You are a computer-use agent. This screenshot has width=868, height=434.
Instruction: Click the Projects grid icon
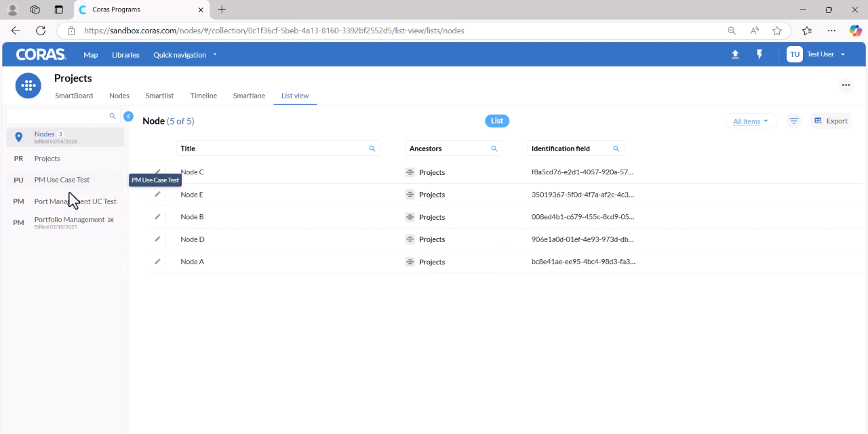point(28,85)
